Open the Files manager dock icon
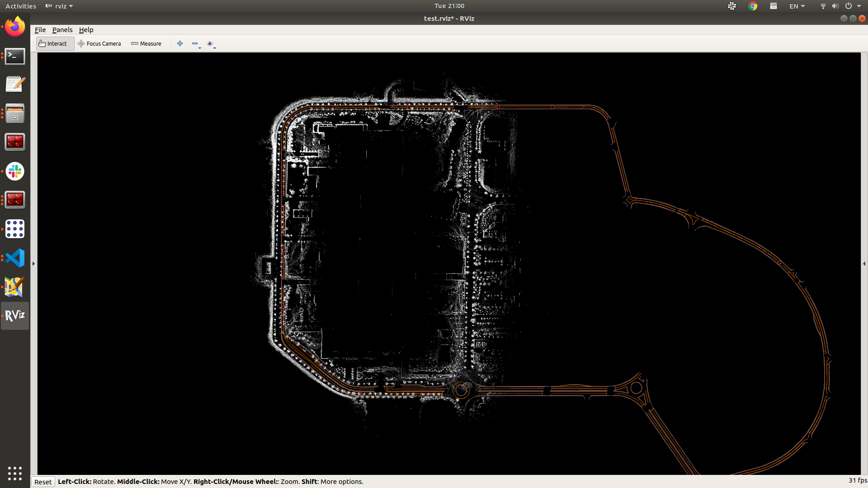 click(15, 113)
